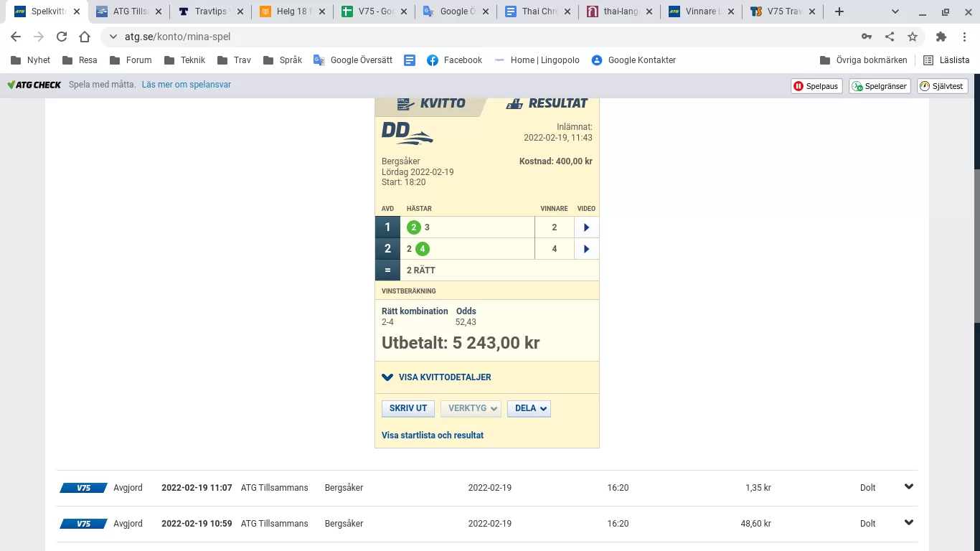Play video for race 2
Image resolution: width=980 pixels, height=551 pixels.
pyautogui.click(x=586, y=249)
